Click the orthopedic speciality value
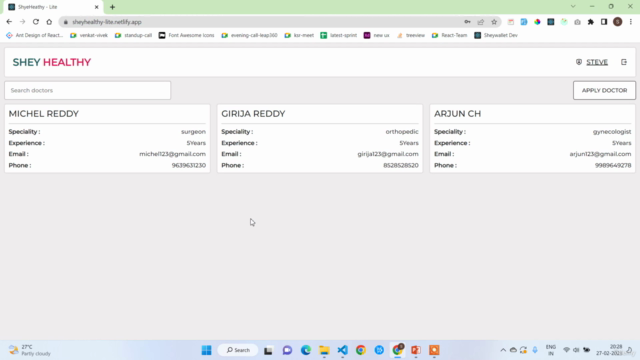Screen dimensions: 640x360 pos(402,131)
